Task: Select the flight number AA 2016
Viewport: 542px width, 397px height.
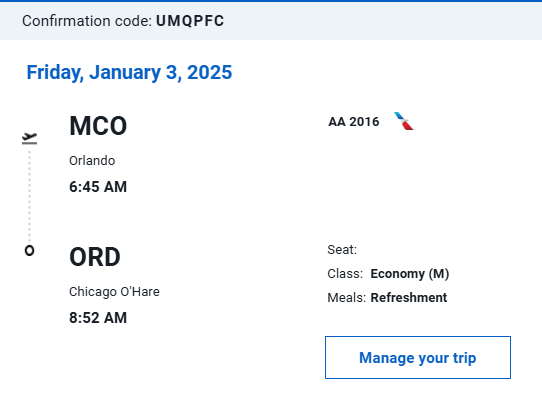Action: (354, 122)
